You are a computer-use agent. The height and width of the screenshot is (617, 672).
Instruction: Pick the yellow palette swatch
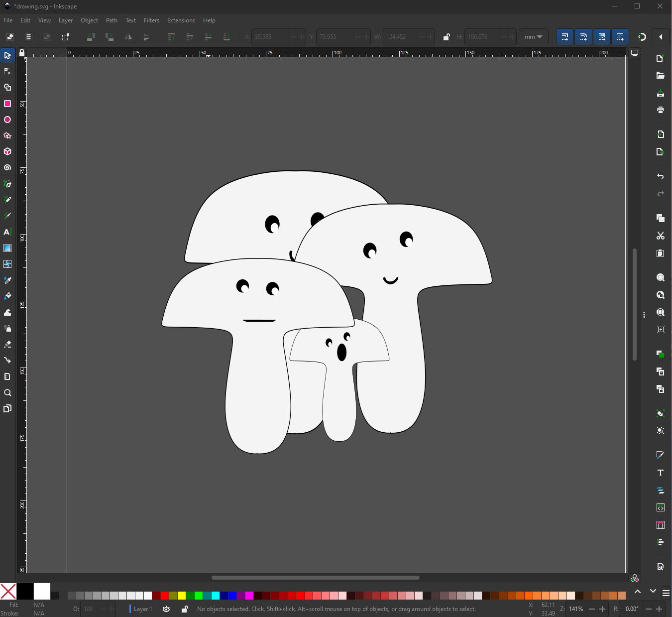coord(182,596)
